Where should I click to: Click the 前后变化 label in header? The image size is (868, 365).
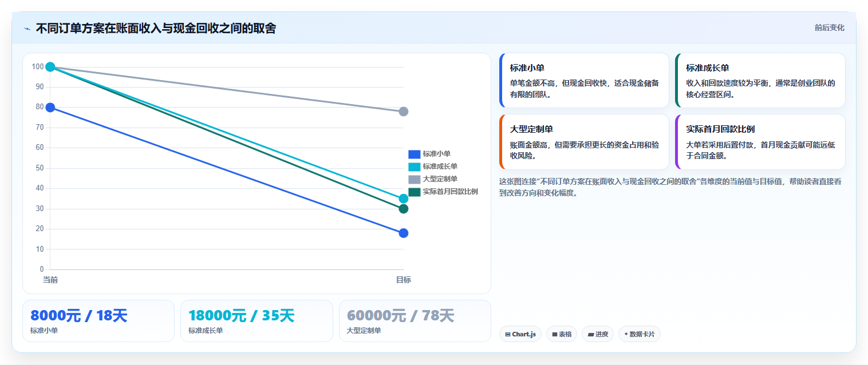[829, 28]
